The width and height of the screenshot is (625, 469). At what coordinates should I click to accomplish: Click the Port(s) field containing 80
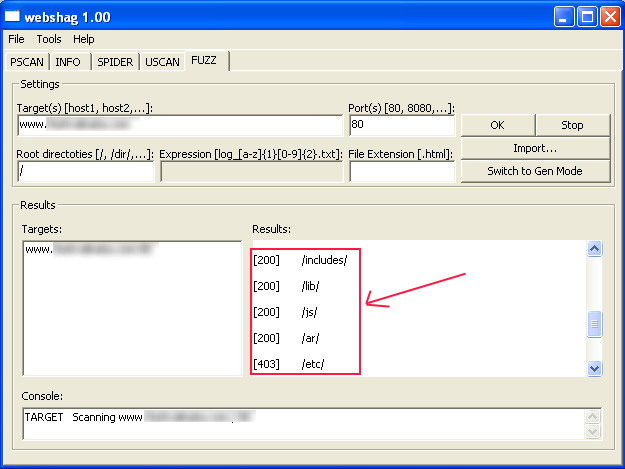(401, 125)
